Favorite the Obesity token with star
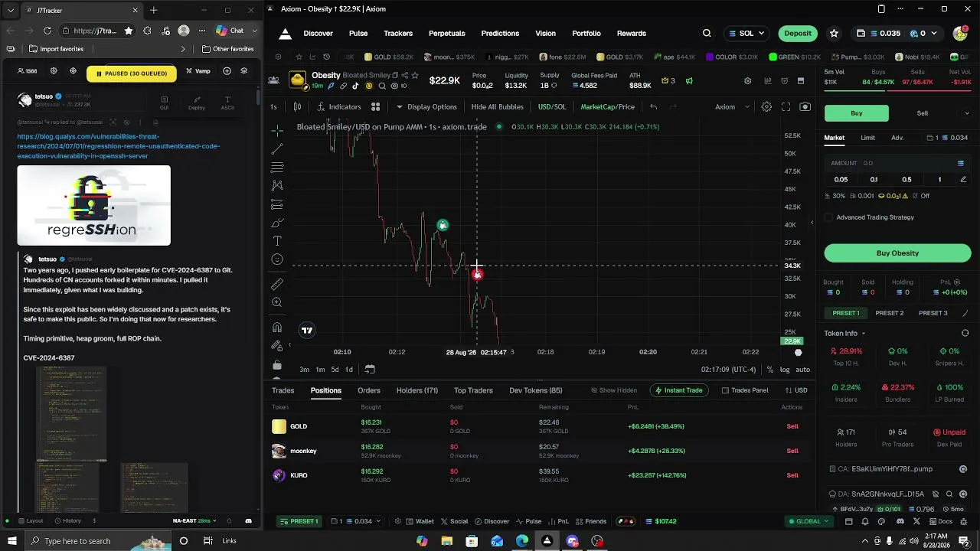 pyautogui.click(x=415, y=76)
